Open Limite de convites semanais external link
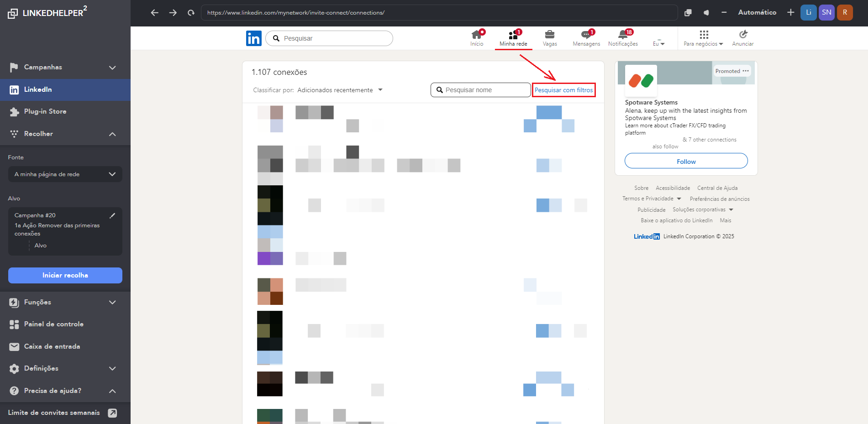The width and height of the screenshot is (868, 424). [112, 413]
